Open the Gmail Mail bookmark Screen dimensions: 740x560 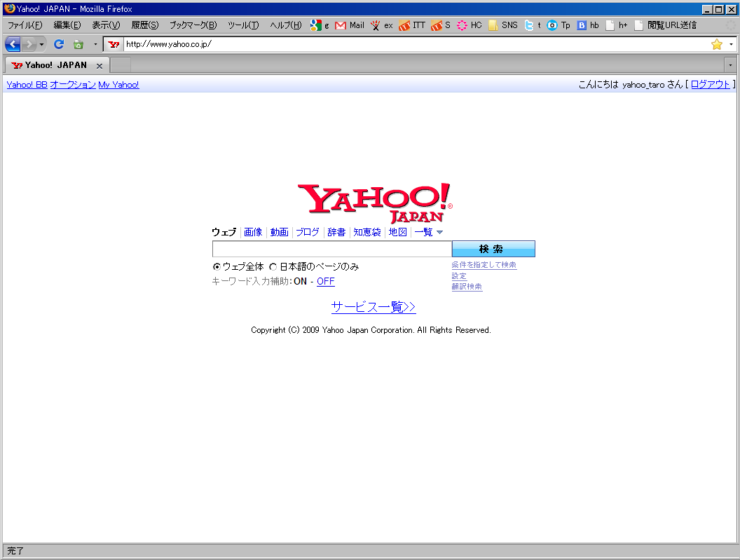coord(349,25)
